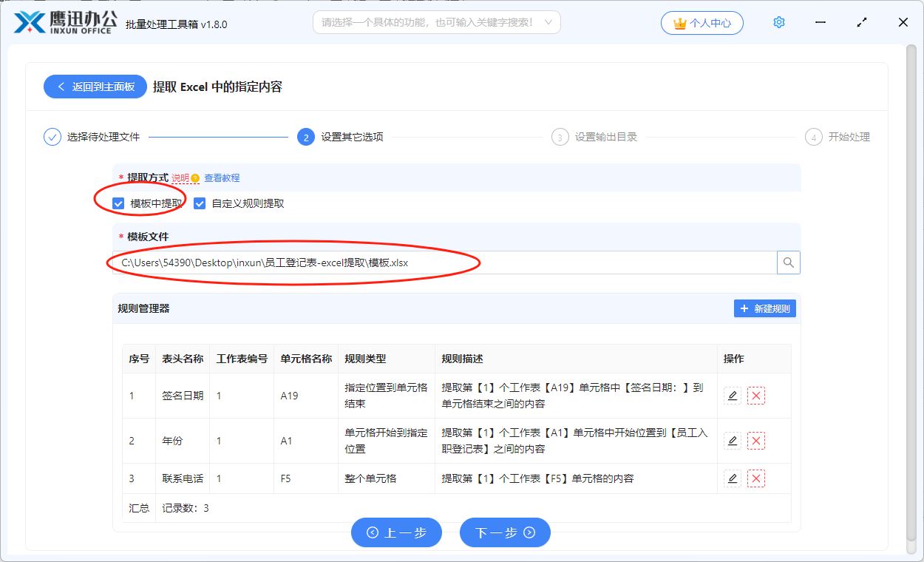924x562 pixels.
Task: Click the 新建规则 button
Action: tap(765, 308)
